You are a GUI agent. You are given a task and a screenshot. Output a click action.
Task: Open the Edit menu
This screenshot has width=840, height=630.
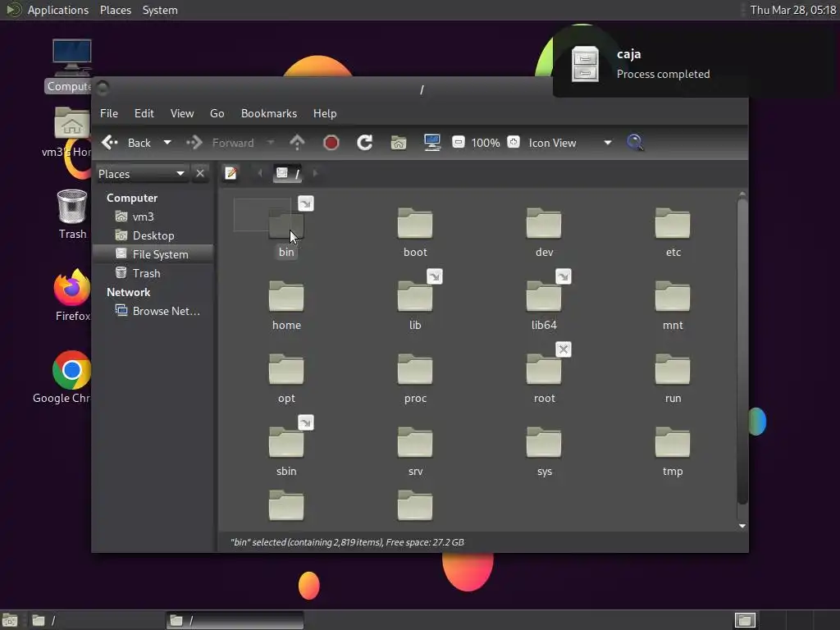point(144,113)
